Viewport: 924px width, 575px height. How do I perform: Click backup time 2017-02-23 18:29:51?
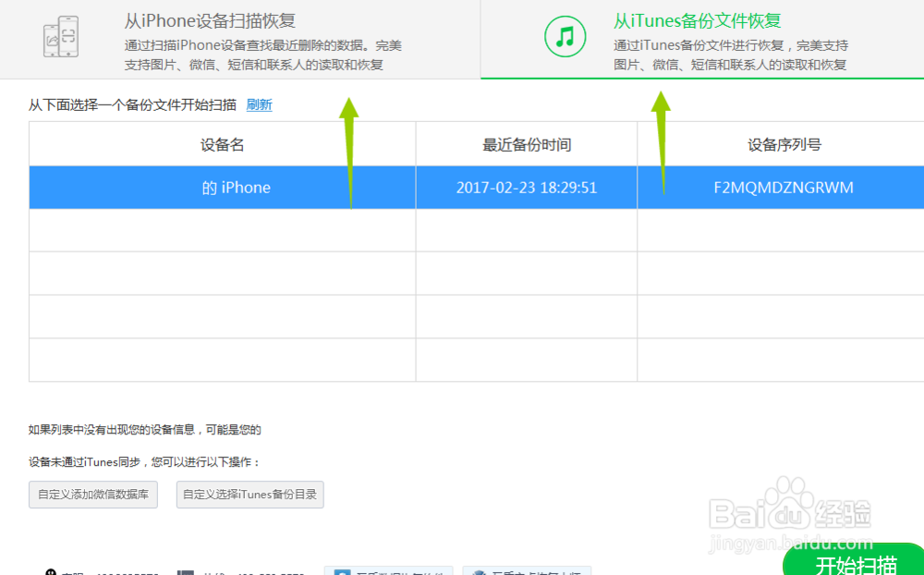point(527,188)
